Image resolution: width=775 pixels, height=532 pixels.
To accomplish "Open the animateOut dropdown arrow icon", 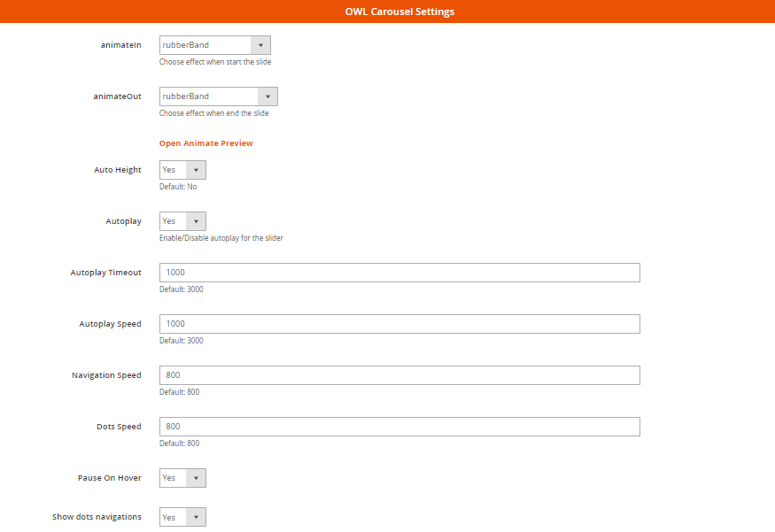I will (268, 96).
